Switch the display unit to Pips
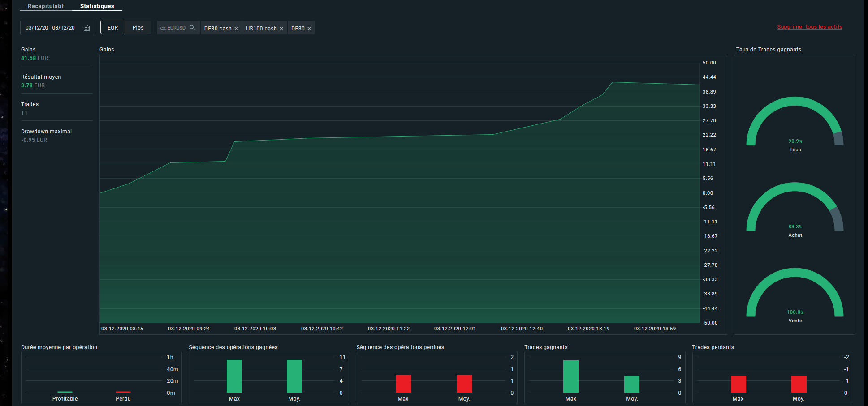The width and height of the screenshot is (868, 406). click(x=138, y=28)
